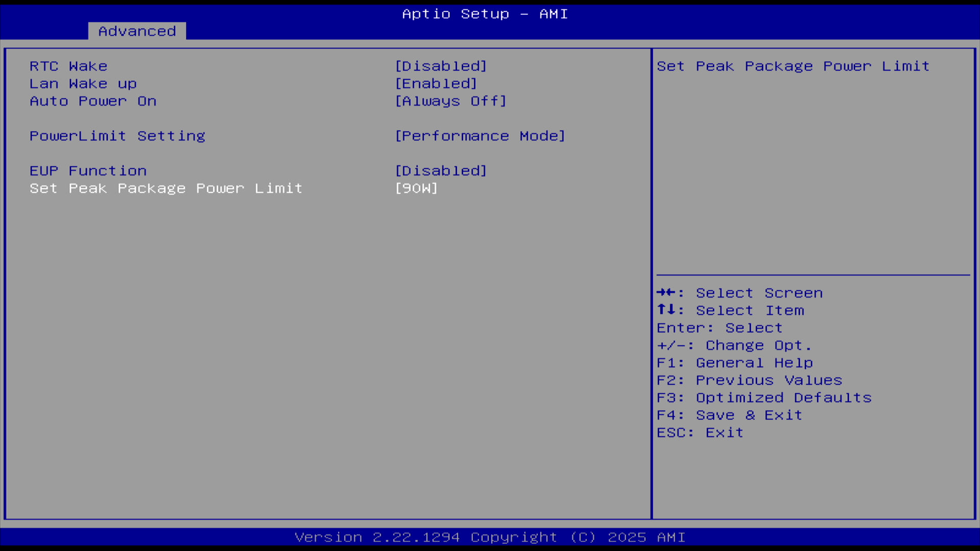Click F1 General Help hint
This screenshot has height=551, width=980.
(734, 363)
